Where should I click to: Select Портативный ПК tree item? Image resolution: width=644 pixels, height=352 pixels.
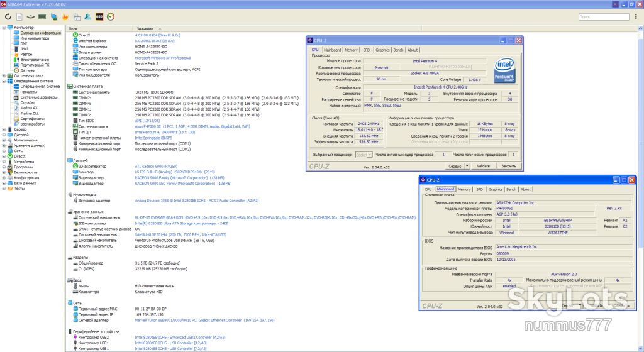click(x=35, y=65)
